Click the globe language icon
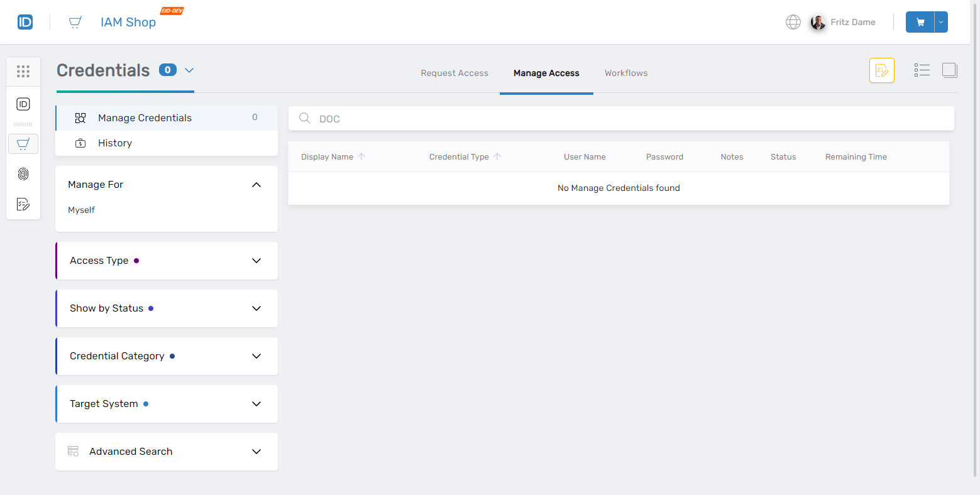 tap(793, 22)
